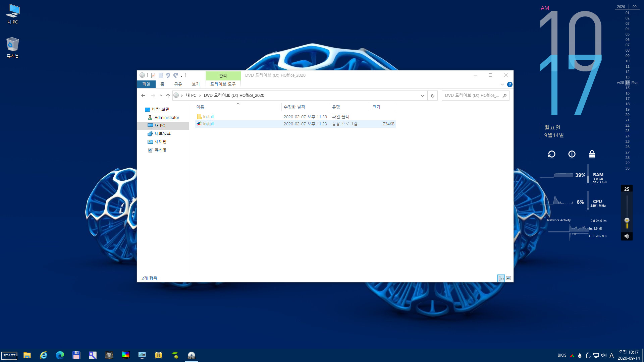644x362 pixels.
Task: Select the Install folder row
Action: pyautogui.click(x=296, y=117)
